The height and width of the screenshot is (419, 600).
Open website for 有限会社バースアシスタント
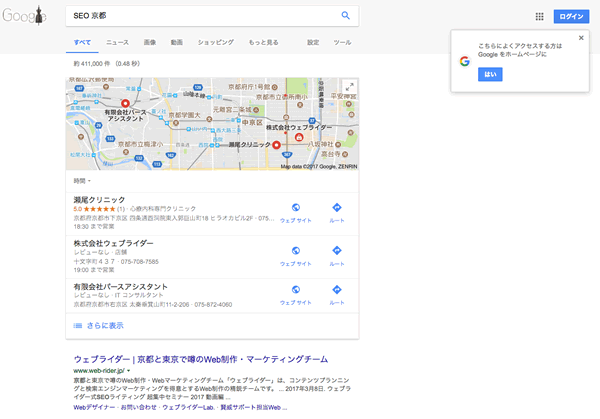[296, 294]
